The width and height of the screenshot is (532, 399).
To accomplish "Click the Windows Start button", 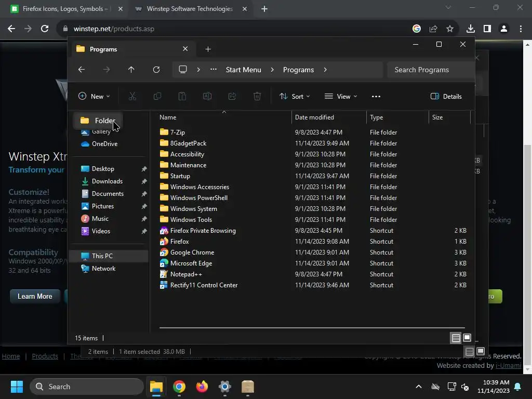I will coord(17,387).
